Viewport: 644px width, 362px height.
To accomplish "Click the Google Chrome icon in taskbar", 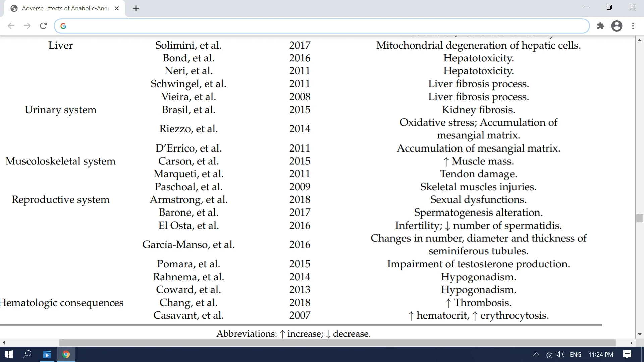I will pyautogui.click(x=66, y=354).
